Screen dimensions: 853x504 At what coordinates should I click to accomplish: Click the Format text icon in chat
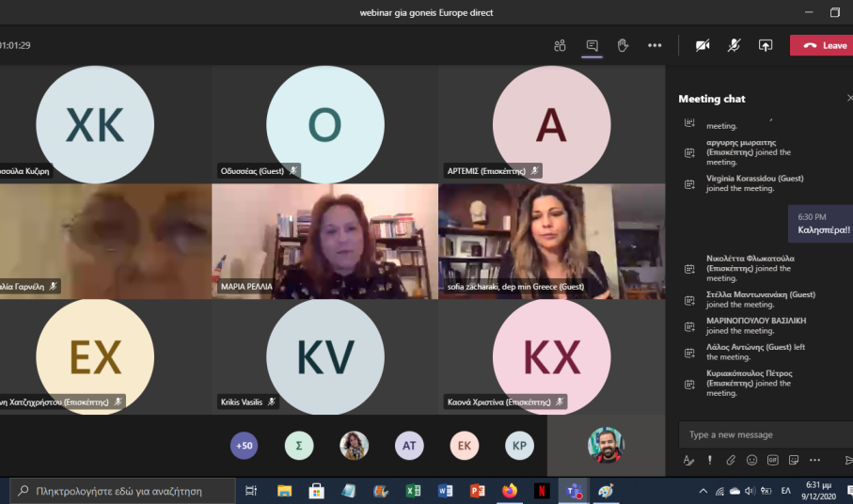(688, 461)
